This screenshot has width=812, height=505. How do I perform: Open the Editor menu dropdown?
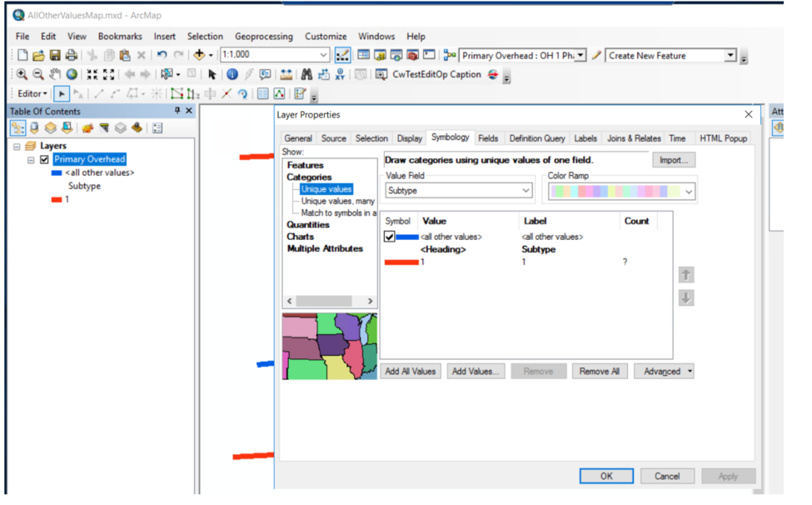pyautogui.click(x=32, y=93)
